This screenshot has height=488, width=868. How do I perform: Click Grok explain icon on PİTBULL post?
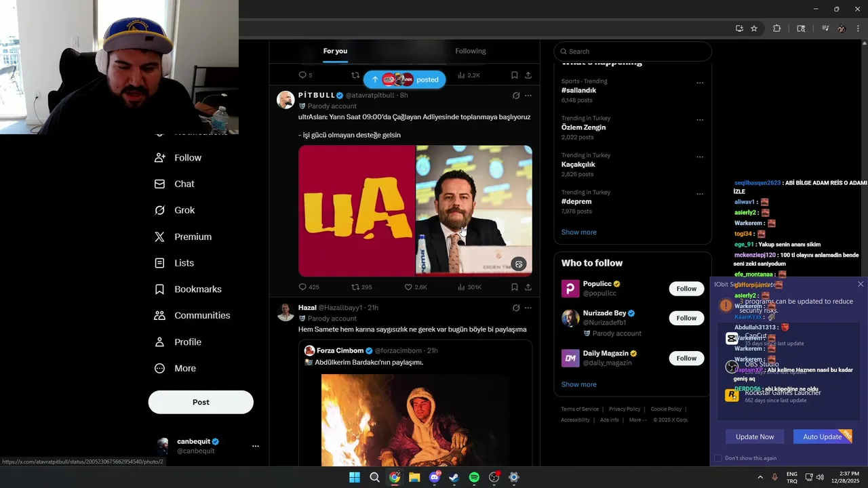pos(516,96)
